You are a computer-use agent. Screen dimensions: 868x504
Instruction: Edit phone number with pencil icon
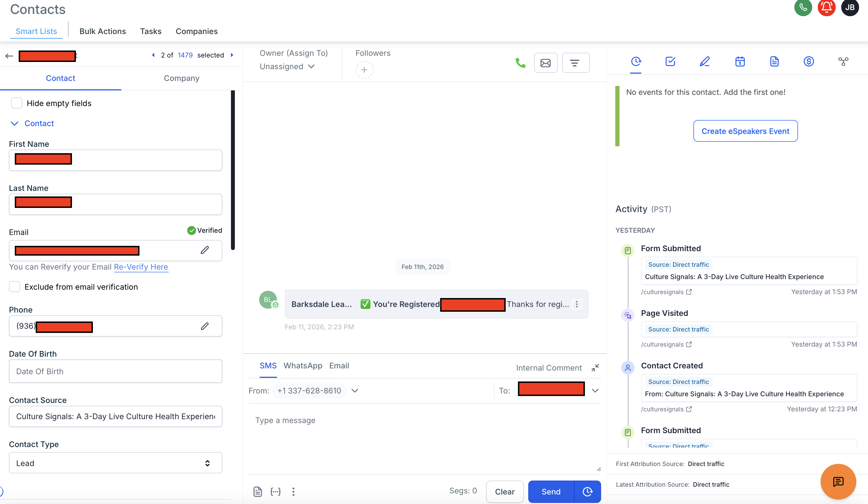pyautogui.click(x=205, y=326)
